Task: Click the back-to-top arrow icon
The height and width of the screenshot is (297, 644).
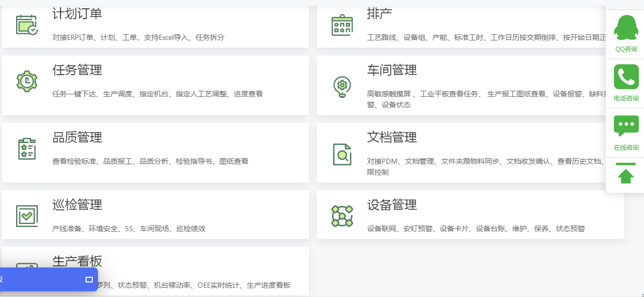Action: [626, 174]
